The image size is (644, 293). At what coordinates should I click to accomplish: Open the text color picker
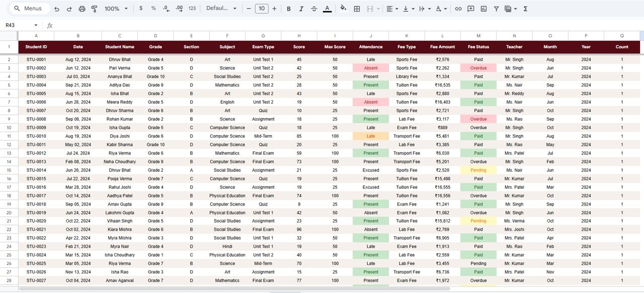[327, 9]
